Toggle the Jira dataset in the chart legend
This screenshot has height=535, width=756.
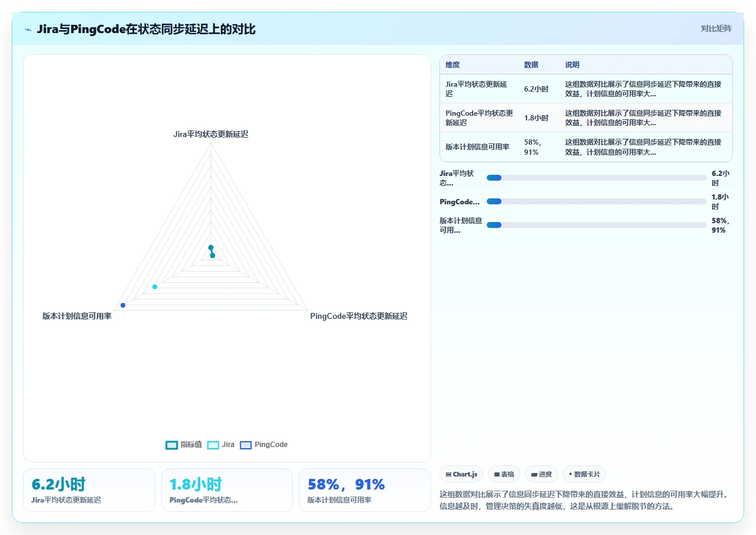coord(221,445)
